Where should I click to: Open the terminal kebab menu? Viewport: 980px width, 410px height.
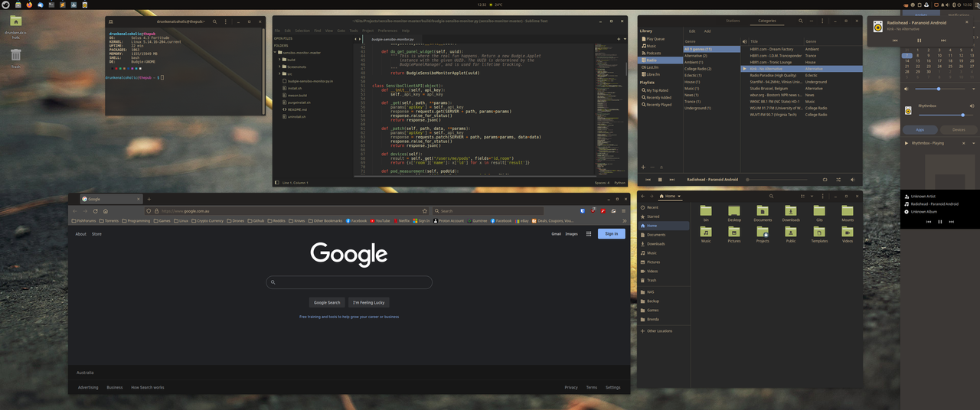pyautogui.click(x=227, y=23)
